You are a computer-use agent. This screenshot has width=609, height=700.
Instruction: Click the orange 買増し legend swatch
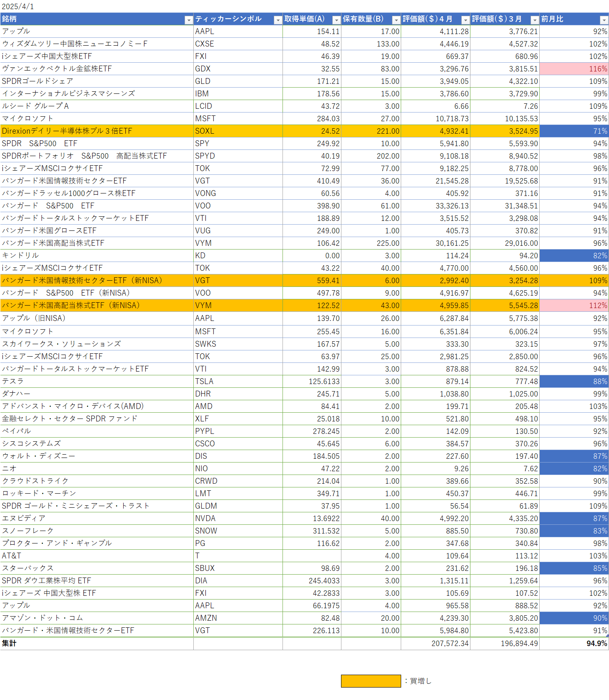click(x=371, y=681)
